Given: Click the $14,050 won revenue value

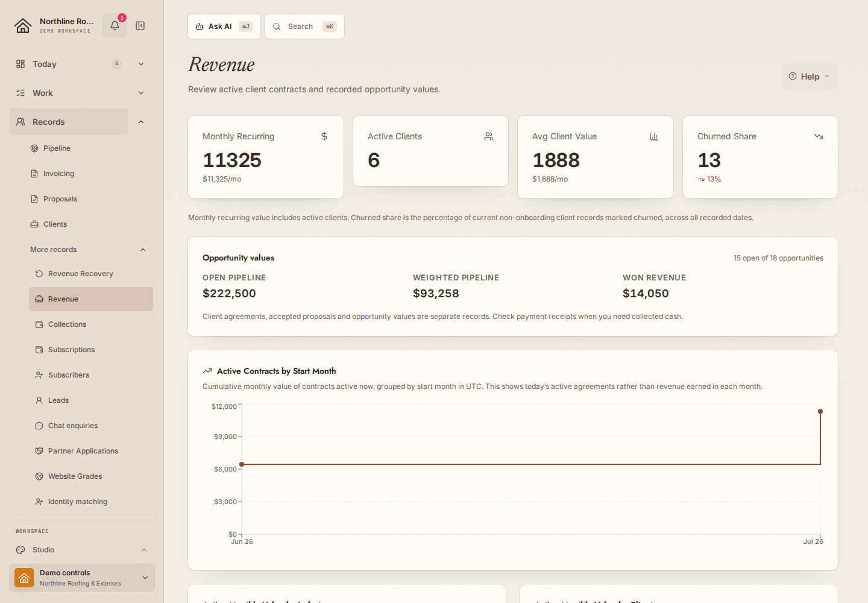Looking at the screenshot, I should 646,294.
